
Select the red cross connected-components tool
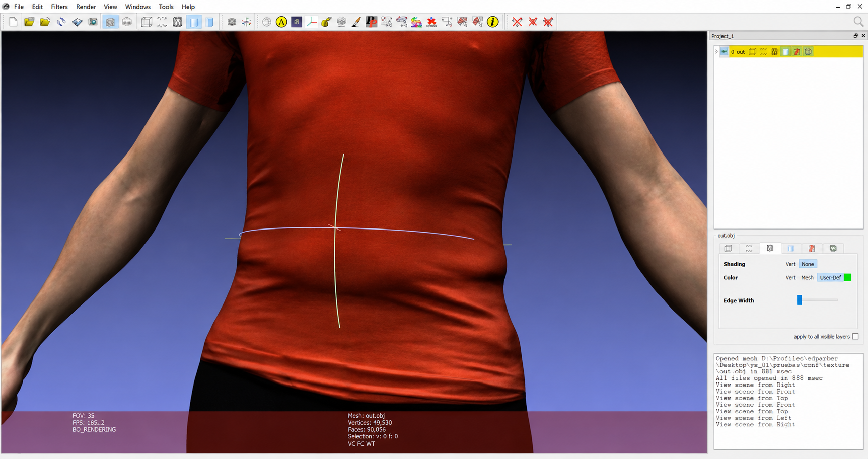431,22
